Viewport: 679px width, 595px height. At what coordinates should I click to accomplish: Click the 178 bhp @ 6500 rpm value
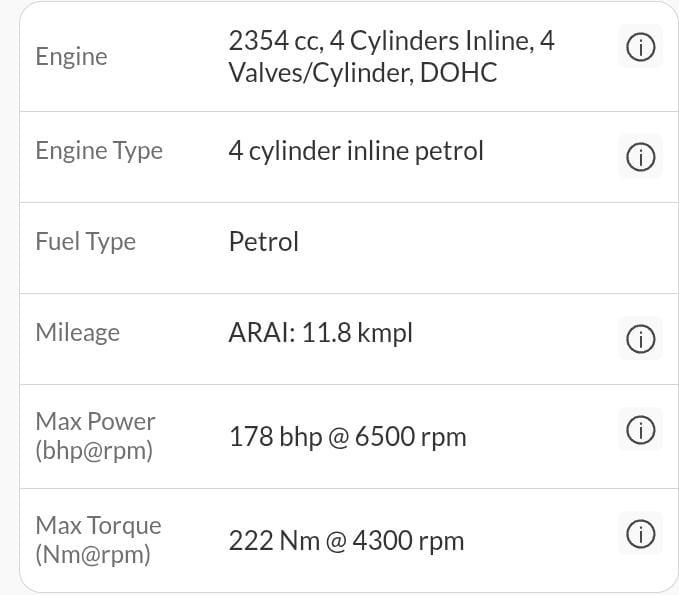(x=347, y=437)
